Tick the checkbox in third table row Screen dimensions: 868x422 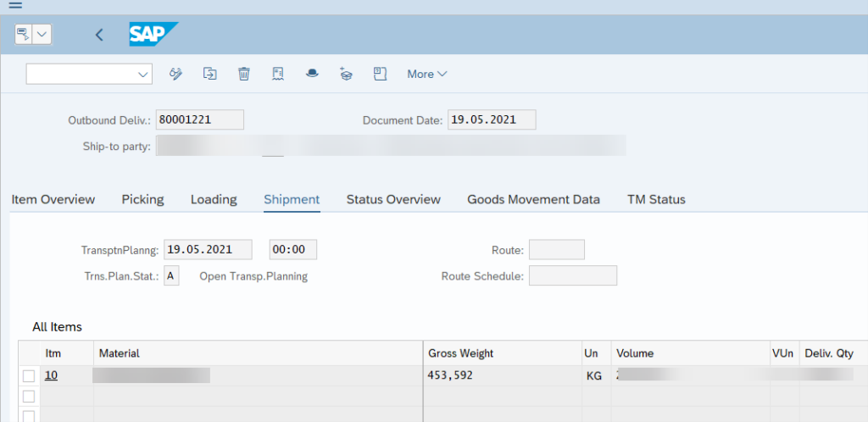pyautogui.click(x=29, y=415)
